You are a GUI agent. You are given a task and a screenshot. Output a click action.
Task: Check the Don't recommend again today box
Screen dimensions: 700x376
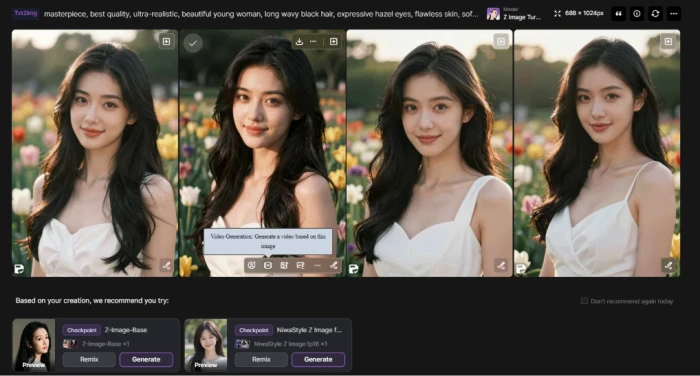[x=584, y=301]
